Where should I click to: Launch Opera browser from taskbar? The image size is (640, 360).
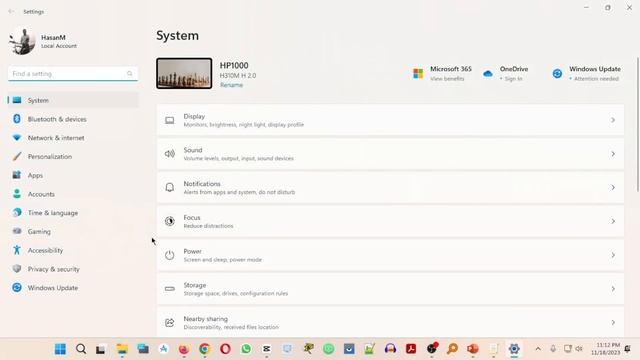point(225,349)
